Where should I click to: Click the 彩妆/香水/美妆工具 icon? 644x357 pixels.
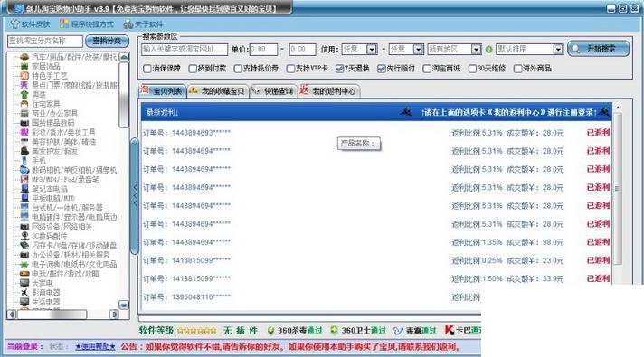pyautogui.click(x=24, y=132)
